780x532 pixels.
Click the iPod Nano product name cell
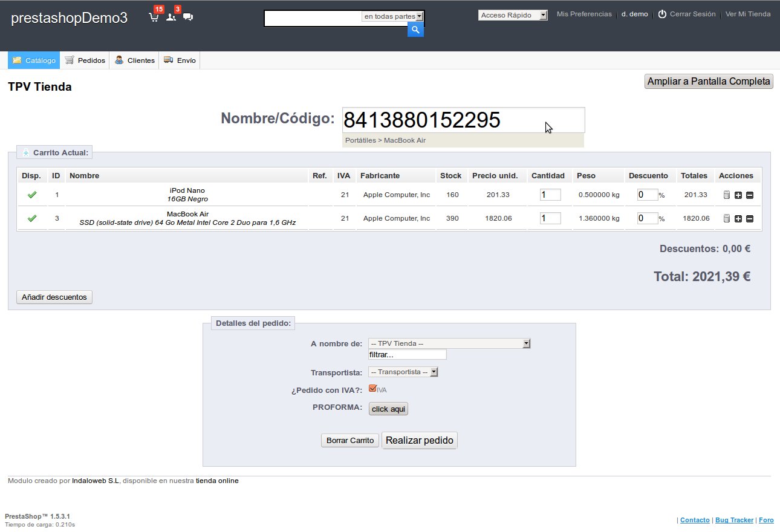tap(187, 195)
